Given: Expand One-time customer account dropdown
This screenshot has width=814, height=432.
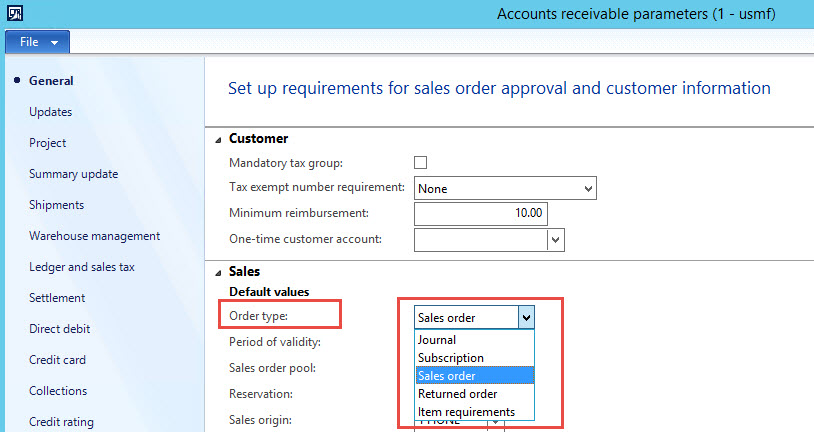Looking at the screenshot, I should pos(556,239).
